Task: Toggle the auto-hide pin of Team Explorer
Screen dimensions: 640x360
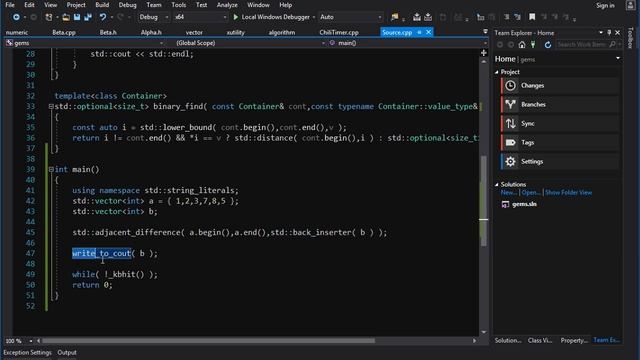Action: [x=609, y=33]
